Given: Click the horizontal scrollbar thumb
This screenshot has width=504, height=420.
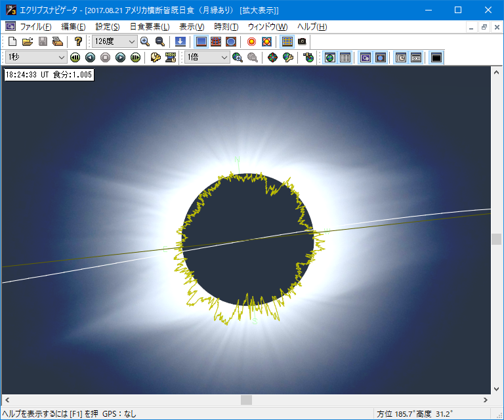Looking at the screenshot, I should tap(246, 400).
